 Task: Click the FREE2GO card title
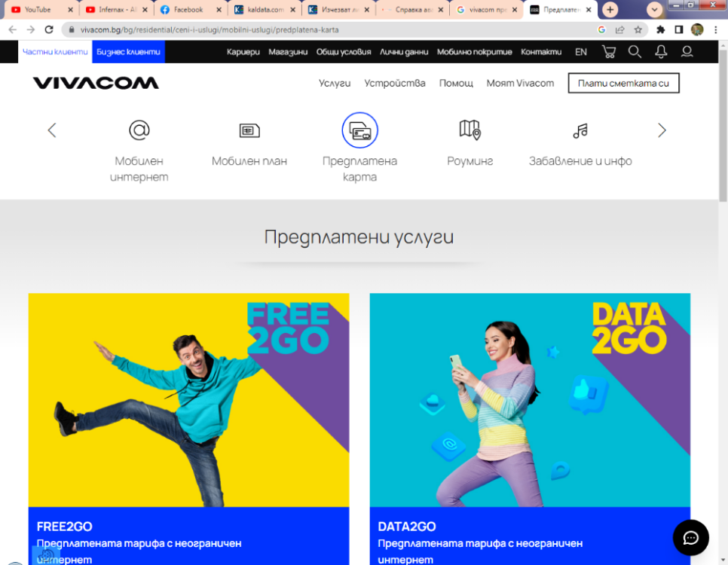[65, 527]
